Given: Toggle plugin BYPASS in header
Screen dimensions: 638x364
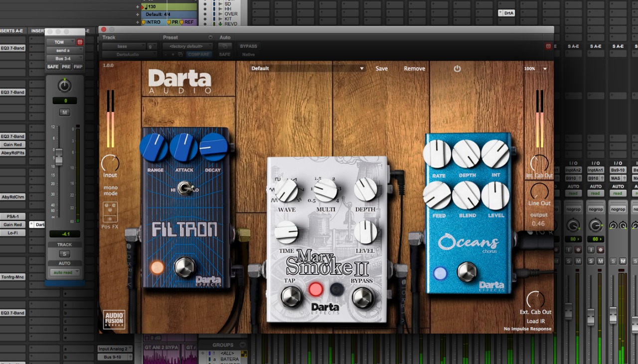Looking at the screenshot, I should click(x=248, y=46).
